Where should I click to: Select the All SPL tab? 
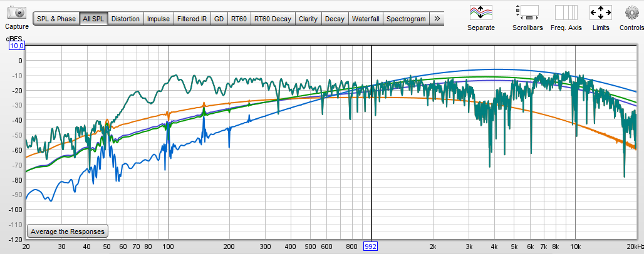[x=94, y=19]
